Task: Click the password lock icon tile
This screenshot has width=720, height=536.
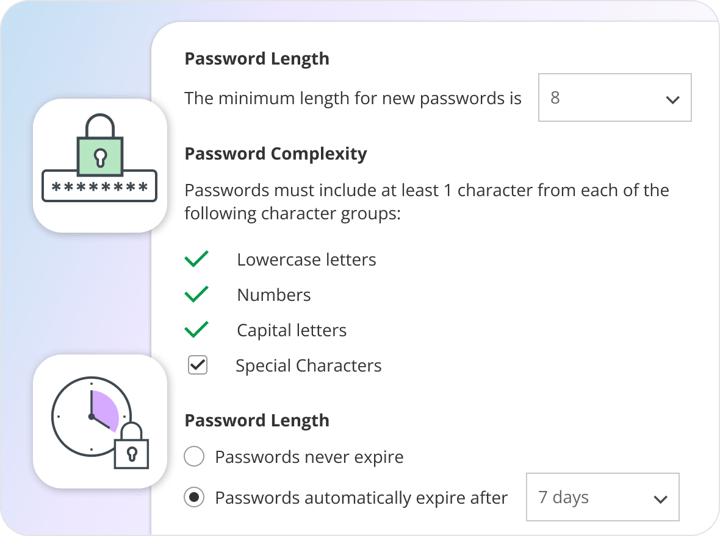Action: 99,165
